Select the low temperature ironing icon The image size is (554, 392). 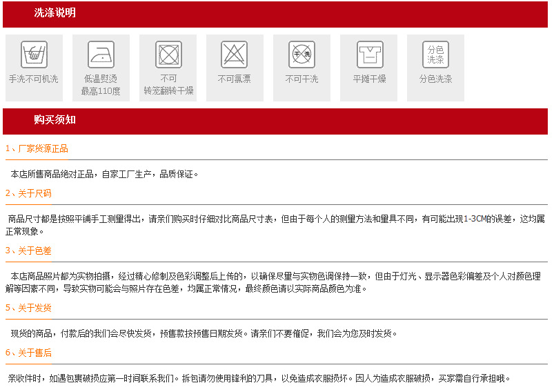pos(101,54)
